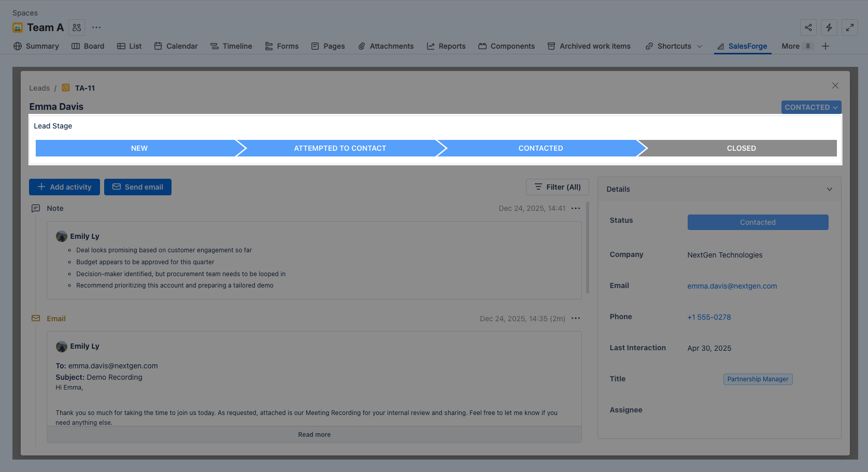Viewport: 868px width, 472px height.
Task: Enter full screen with the expand arrows icon
Action: (x=849, y=27)
